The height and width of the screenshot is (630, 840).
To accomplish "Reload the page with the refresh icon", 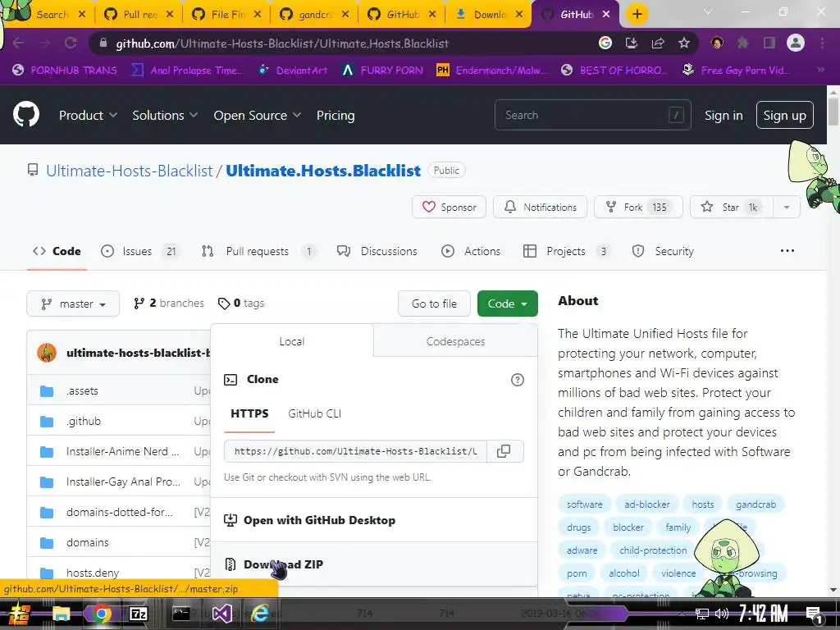I will (x=71, y=43).
